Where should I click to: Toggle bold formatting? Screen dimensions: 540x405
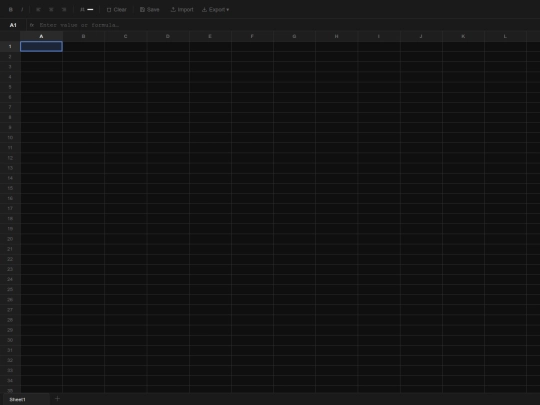[11, 10]
